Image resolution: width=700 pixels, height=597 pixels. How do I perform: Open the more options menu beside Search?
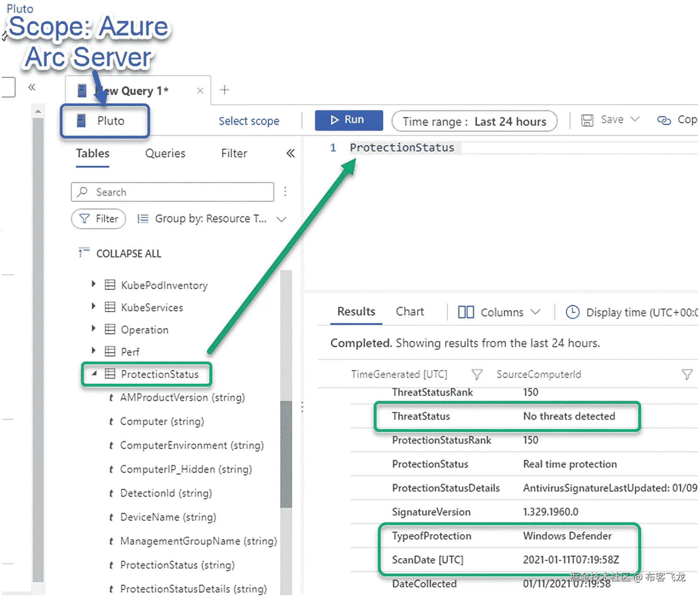[285, 191]
